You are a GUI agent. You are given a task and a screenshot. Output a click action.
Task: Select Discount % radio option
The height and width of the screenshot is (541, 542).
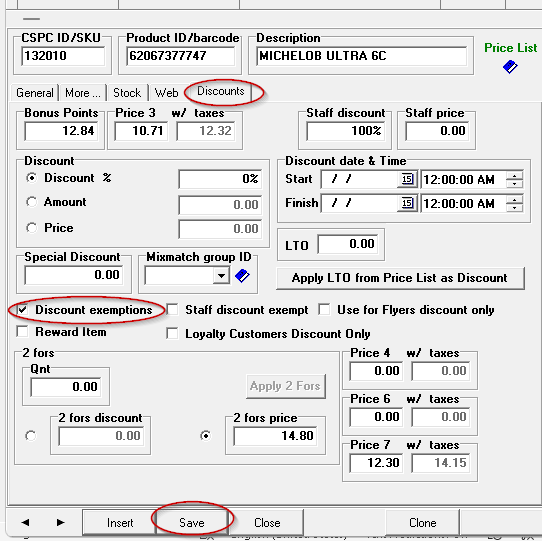[x=31, y=178]
